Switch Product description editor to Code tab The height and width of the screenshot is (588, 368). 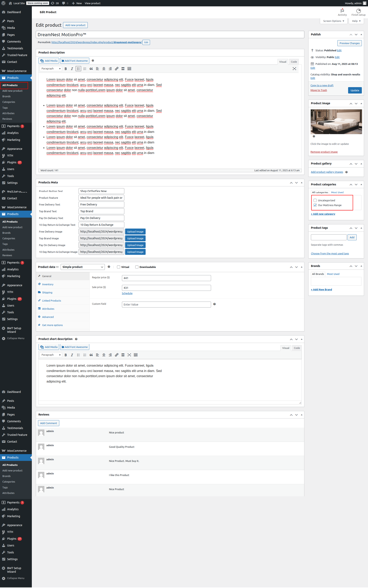(x=294, y=62)
